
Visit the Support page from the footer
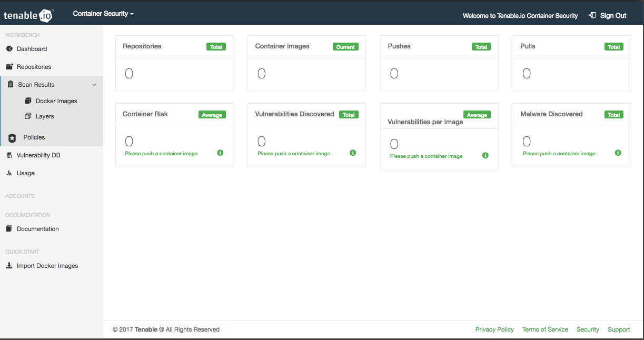[x=619, y=329]
